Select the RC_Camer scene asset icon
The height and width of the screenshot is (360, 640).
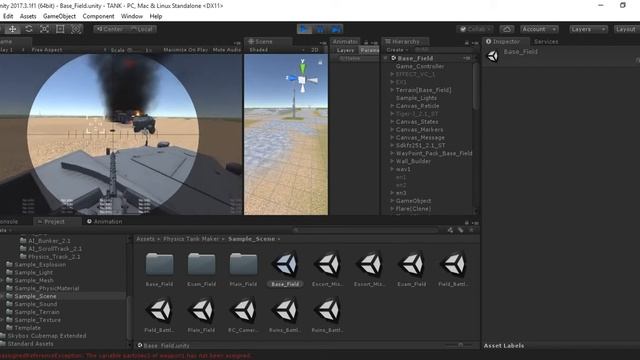click(x=244, y=310)
